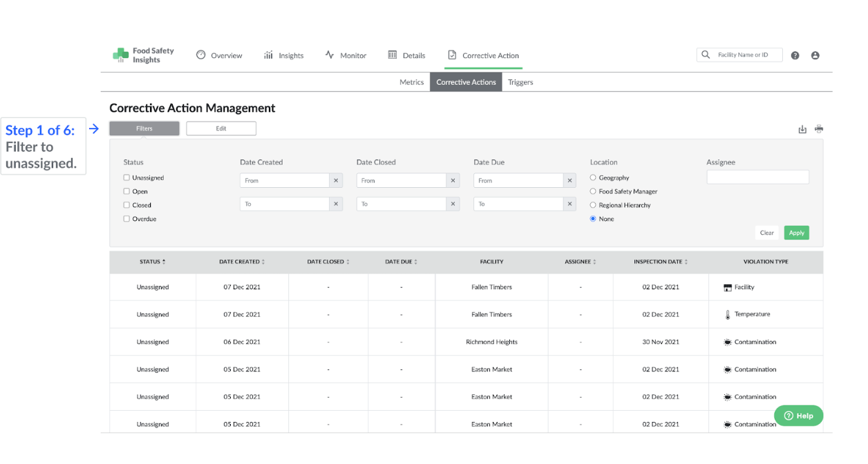Select the Geography location radio button
Viewport: 868px width, 464px height.
[x=593, y=178]
